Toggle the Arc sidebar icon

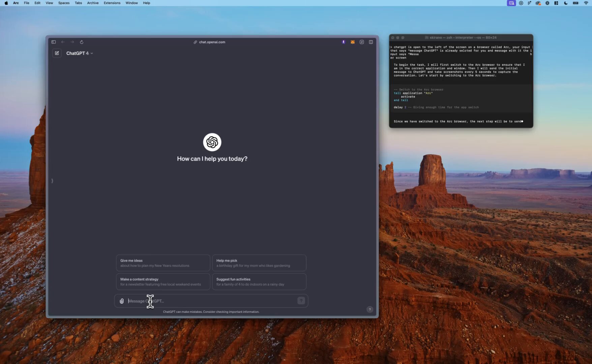(54, 42)
